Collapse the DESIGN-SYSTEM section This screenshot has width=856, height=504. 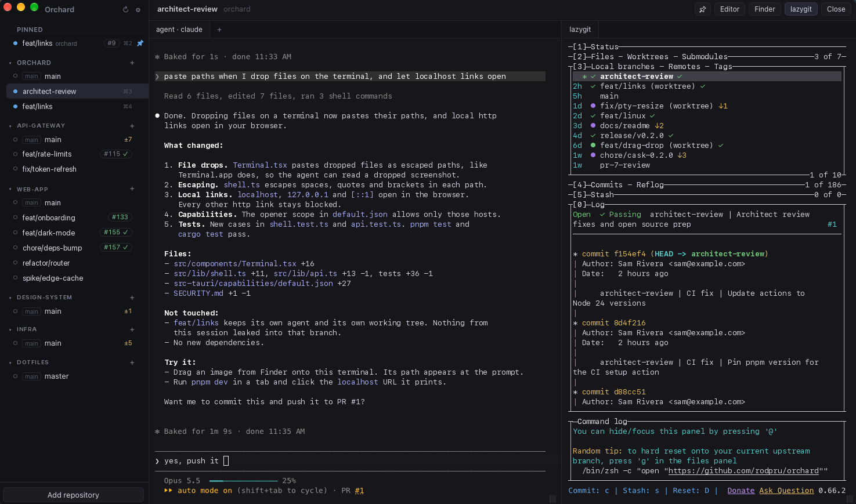10,298
